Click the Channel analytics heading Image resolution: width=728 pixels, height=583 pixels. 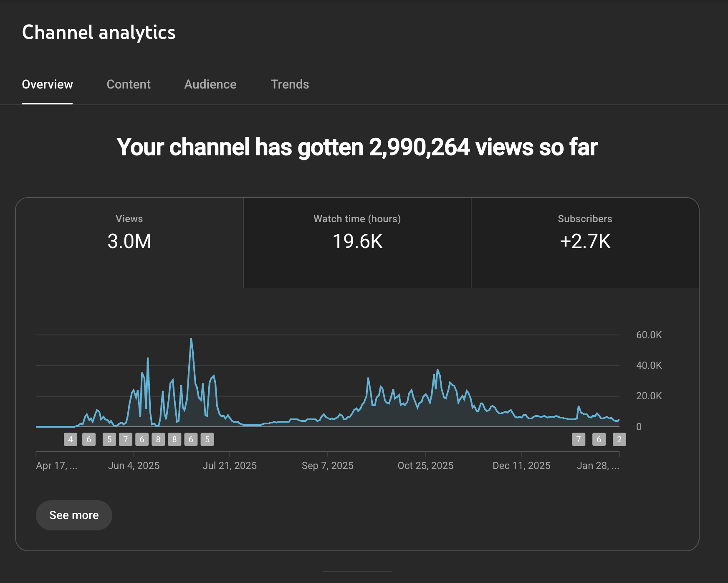pos(99,33)
